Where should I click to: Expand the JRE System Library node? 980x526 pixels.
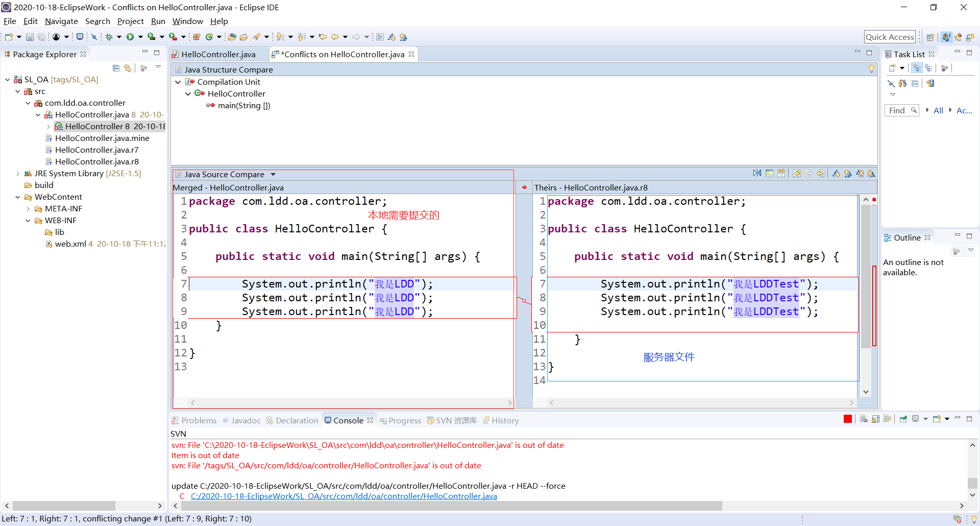tap(18, 173)
